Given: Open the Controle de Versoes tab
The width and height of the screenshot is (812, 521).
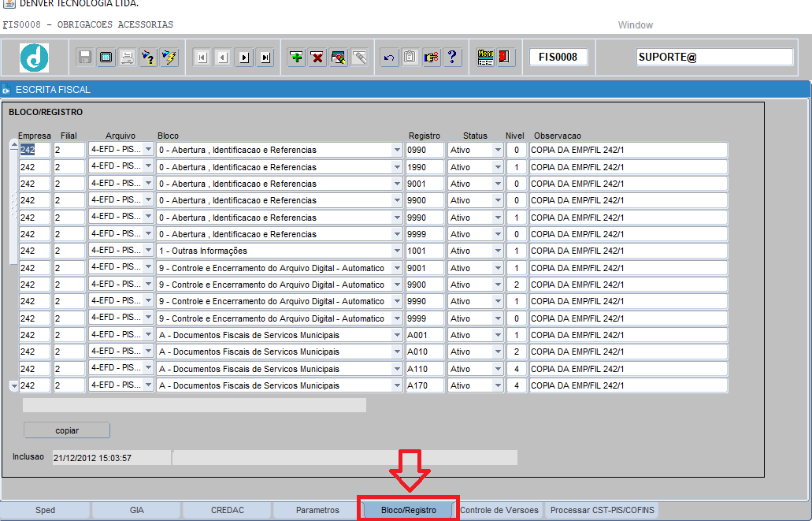Looking at the screenshot, I should click(x=499, y=510).
